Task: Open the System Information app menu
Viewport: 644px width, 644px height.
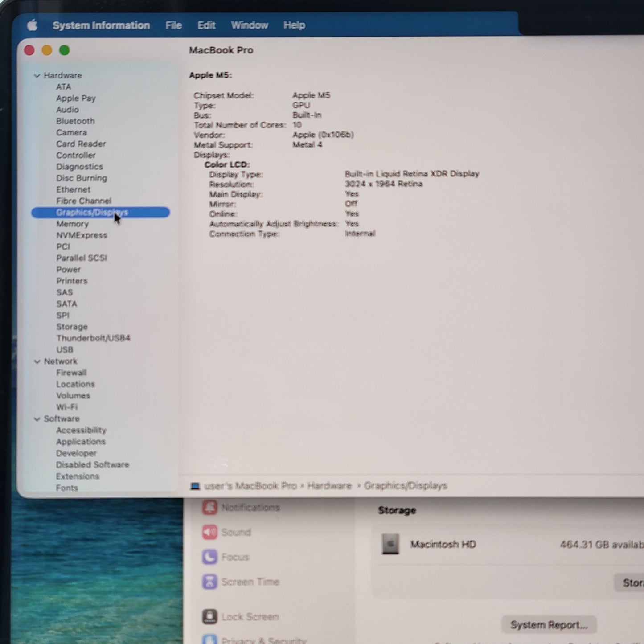Action: [x=101, y=25]
